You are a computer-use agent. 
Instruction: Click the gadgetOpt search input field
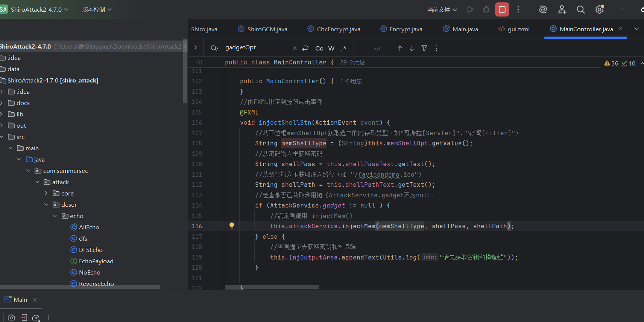tap(256, 47)
